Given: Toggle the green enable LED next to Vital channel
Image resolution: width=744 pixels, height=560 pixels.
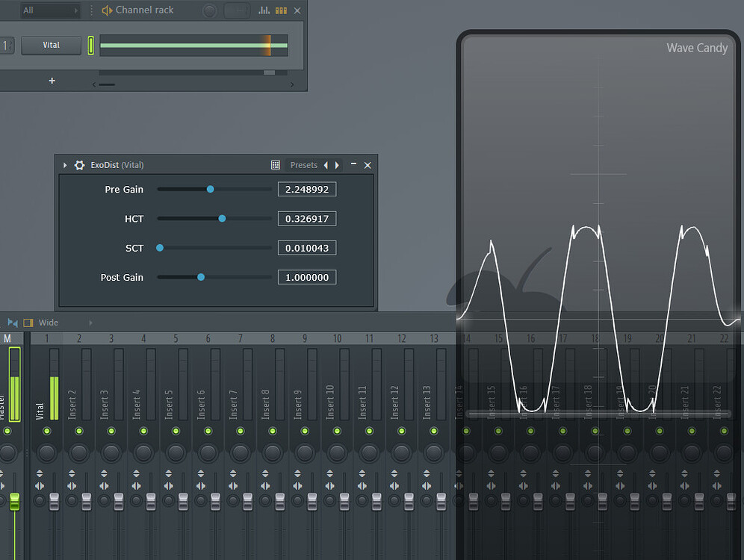Looking at the screenshot, I should click(91, 46).
